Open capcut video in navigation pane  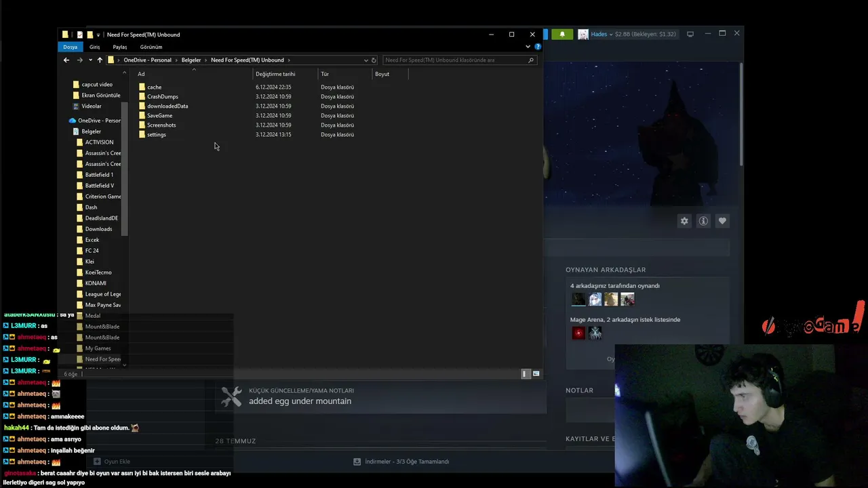coord(96,85)
